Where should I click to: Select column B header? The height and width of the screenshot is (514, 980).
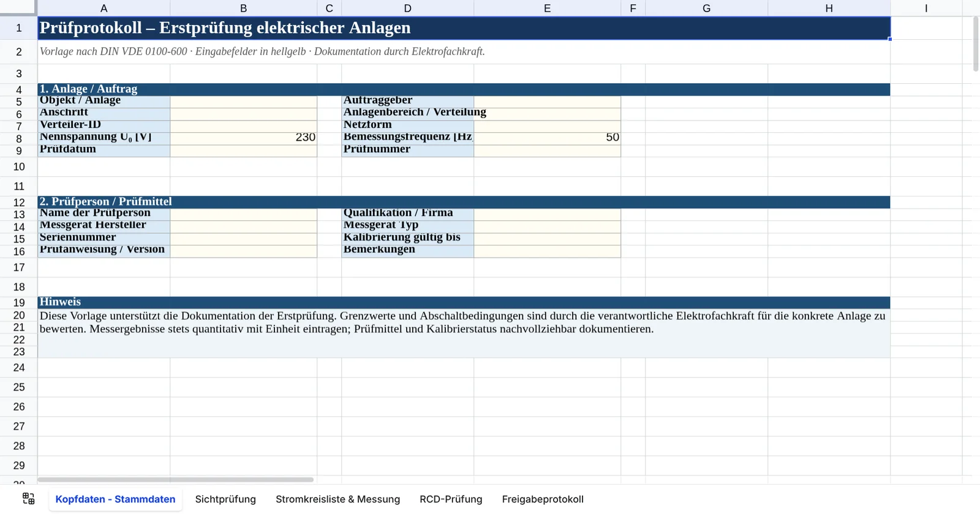pyautogui.click(x=243, y=8)
